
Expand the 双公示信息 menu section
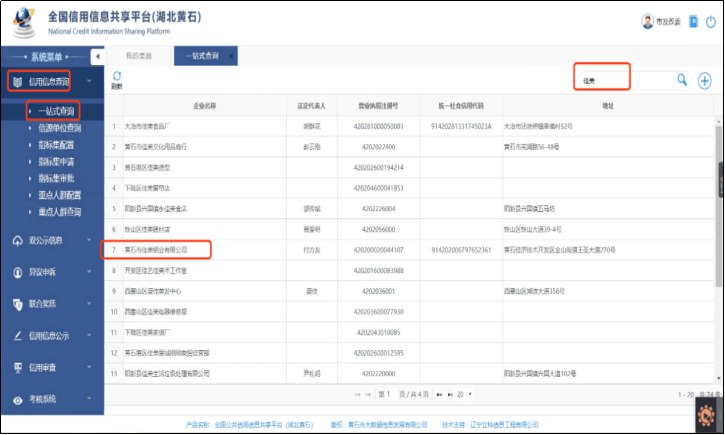pyautogui.click(x=52, y=240)
